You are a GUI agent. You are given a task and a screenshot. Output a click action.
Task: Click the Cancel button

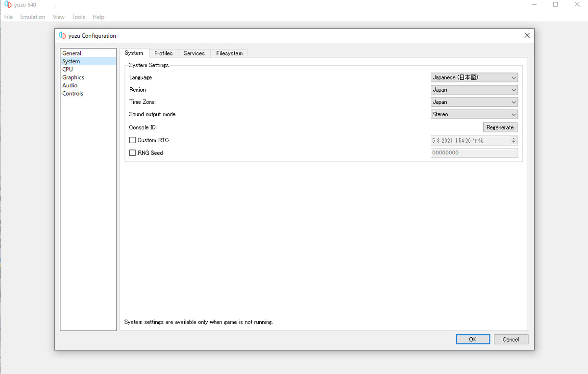[511, 339]
